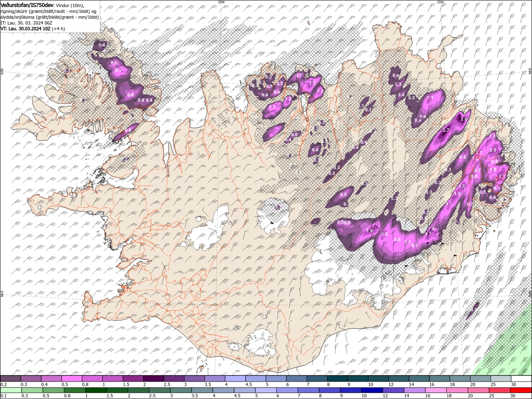This screenshot has width=532, height=399.
Task: Select the pale grey 25 swatch, upper legend row
Action: tap(501, 379)
